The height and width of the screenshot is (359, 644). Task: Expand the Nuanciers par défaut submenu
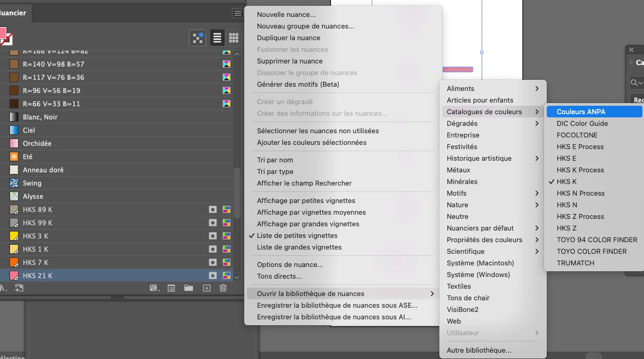tap(493, 228)
